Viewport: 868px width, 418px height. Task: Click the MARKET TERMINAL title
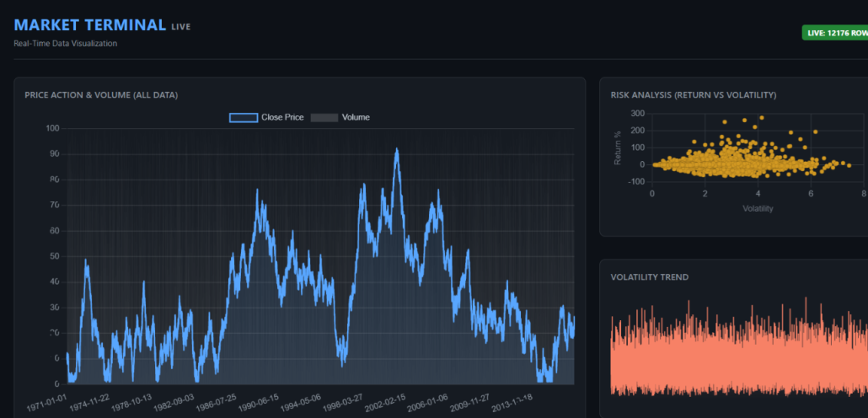90,24
